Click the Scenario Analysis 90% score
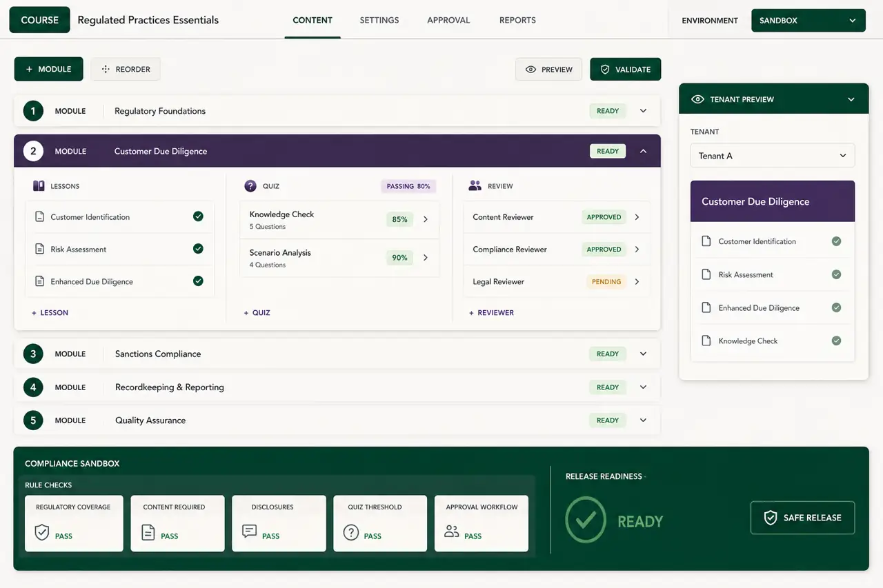This screenshot has height=588, width=883. point(400,258)
